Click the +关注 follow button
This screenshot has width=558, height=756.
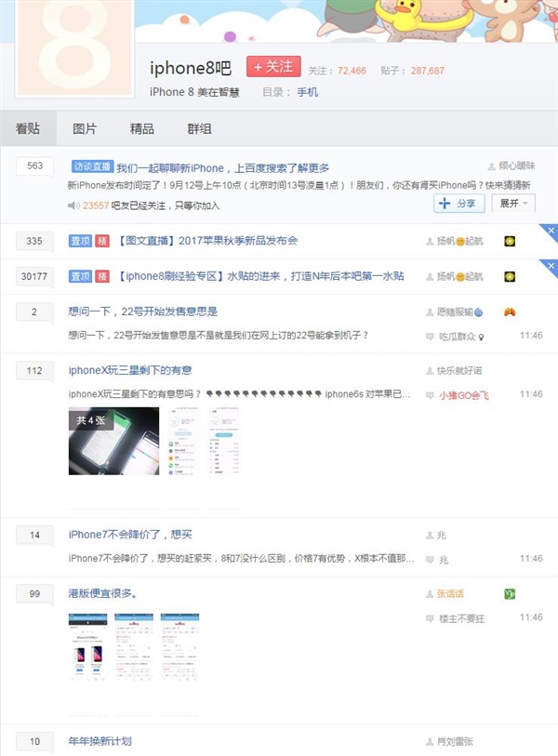coord(273,67)
